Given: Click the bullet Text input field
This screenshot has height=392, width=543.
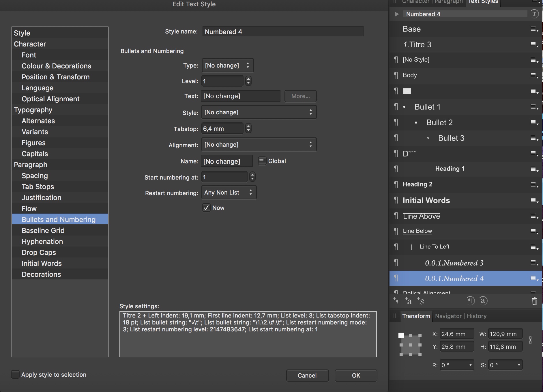Looking at the screenshot, I should [x=241, y=96].
